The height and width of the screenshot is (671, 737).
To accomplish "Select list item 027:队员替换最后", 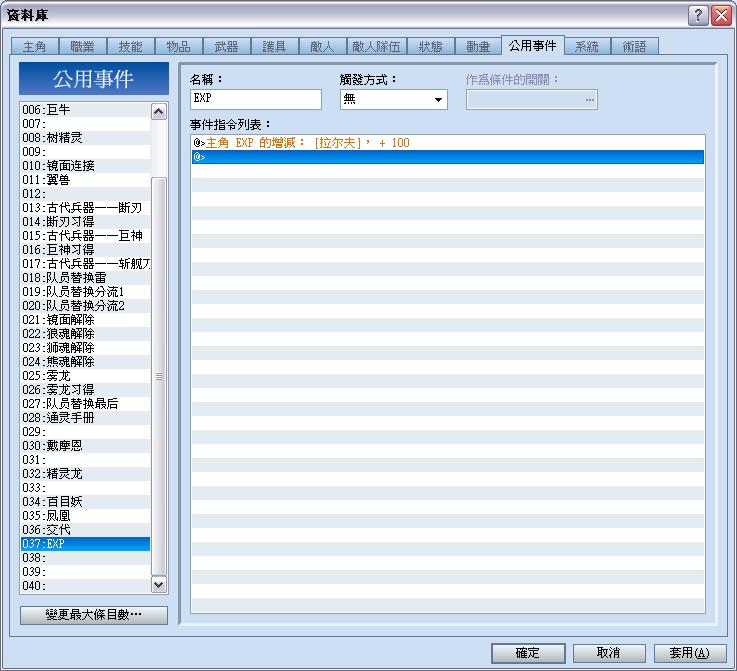I will tap(86, 404).
